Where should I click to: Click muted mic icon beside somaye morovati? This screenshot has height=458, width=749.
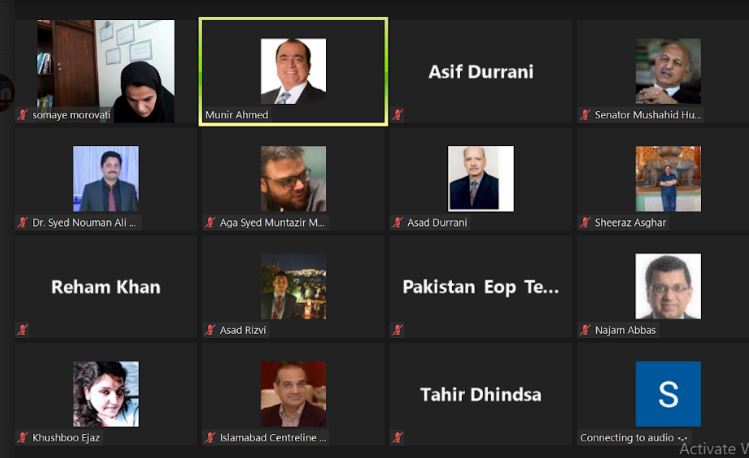22,115
